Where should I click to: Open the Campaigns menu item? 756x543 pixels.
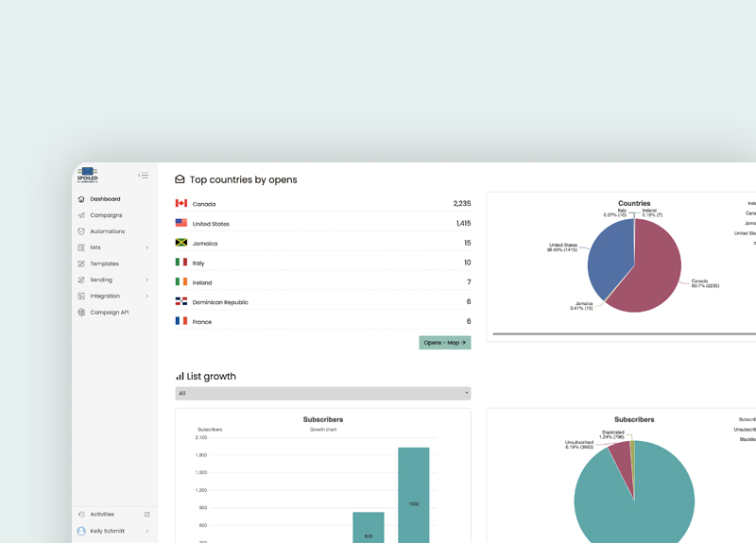(x=106, y=215)
